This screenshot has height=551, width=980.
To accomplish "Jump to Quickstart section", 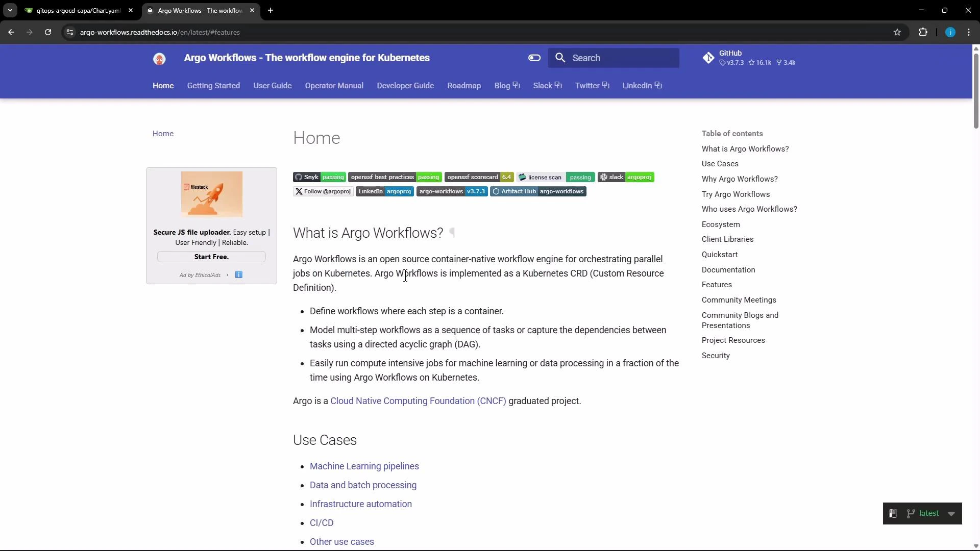I will [x=720, y=255].
